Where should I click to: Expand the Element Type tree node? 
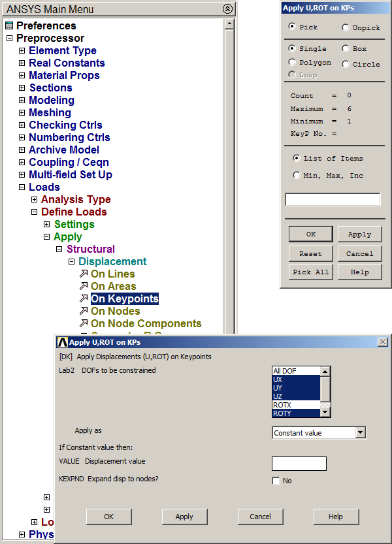pos(22,51)
